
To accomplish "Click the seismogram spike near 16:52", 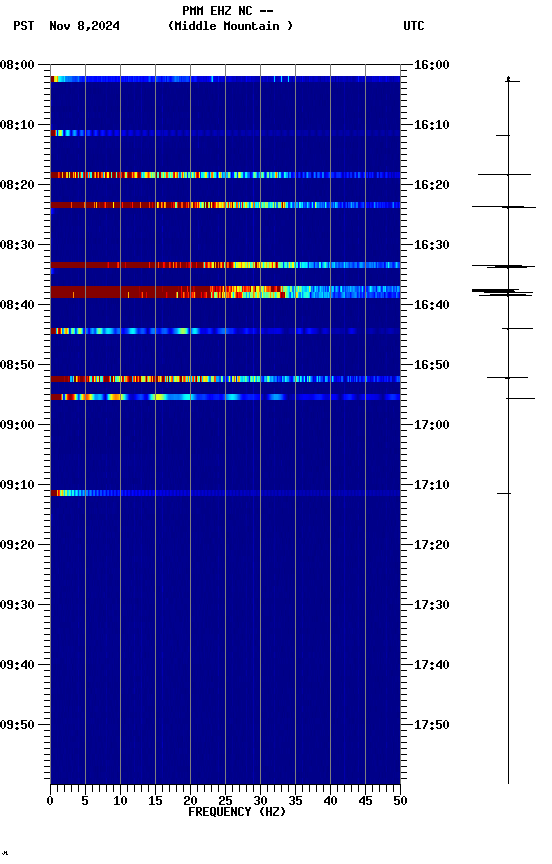I will (x=507, y=378).
